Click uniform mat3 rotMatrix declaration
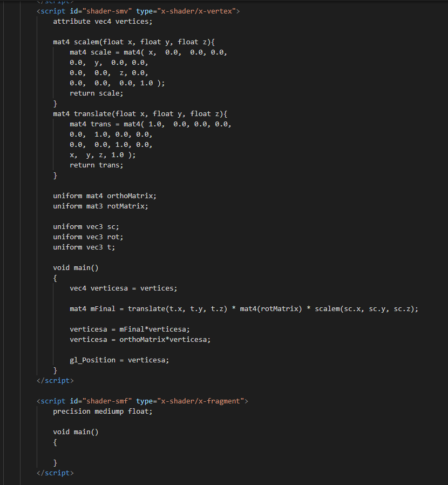448x485 pixels. 100,206
